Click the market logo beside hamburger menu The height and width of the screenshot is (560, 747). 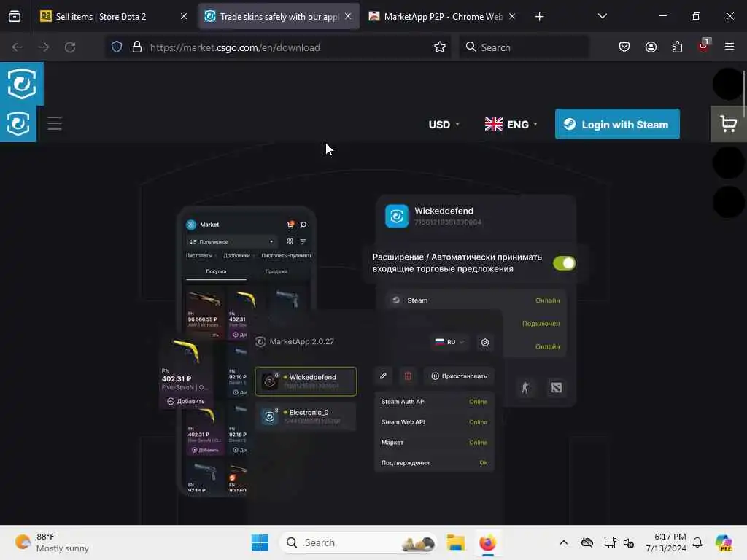pyautogui.click(x=18, y=124)
